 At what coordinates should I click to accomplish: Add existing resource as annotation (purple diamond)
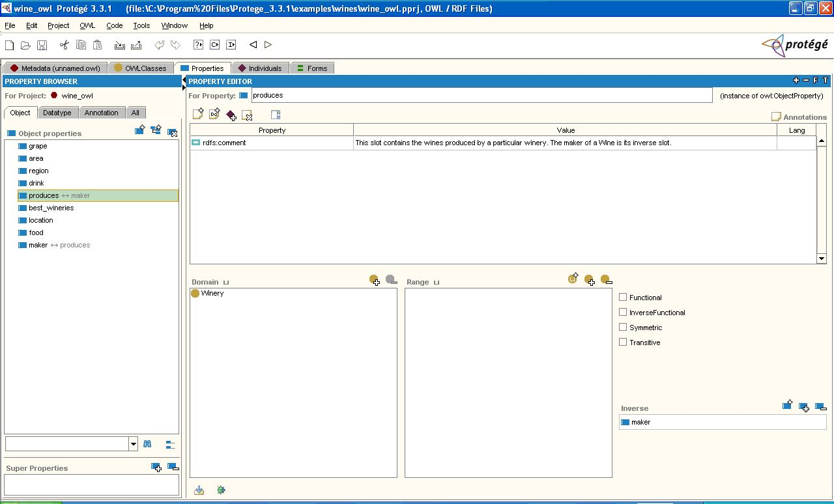(231, 115)
